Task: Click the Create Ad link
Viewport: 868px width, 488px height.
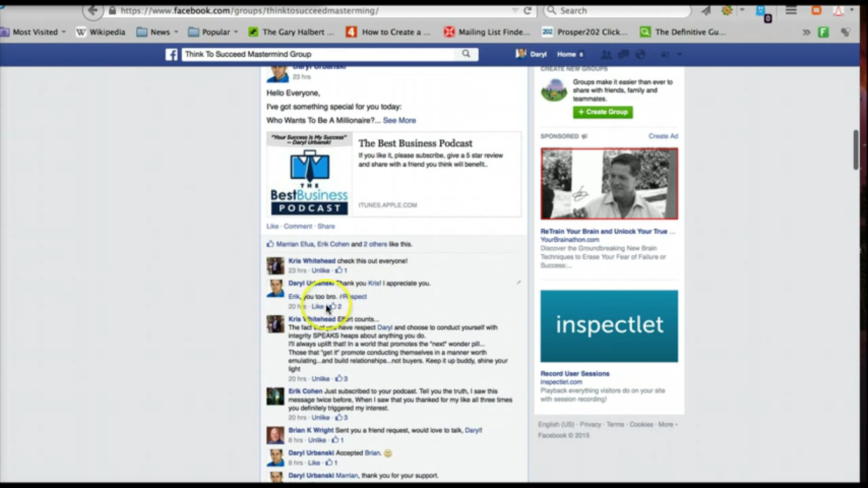Action: [663, 136]
